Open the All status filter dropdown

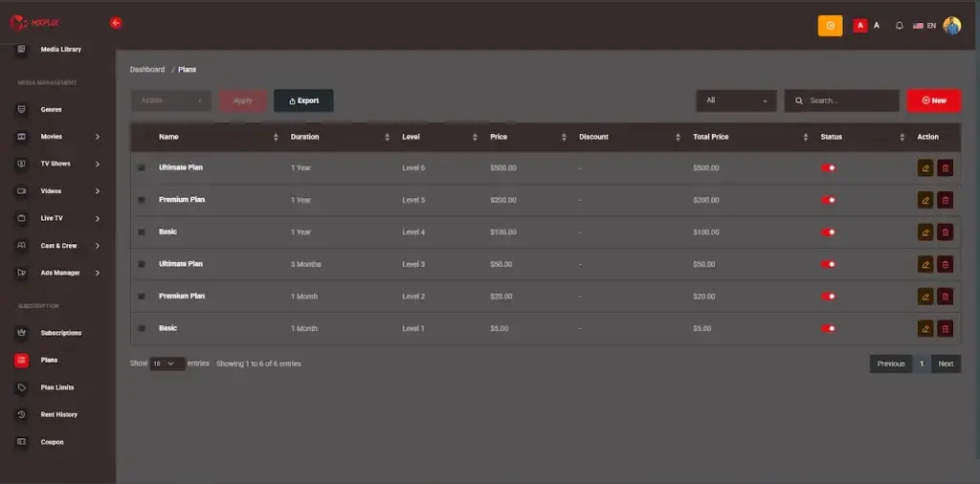736,100
